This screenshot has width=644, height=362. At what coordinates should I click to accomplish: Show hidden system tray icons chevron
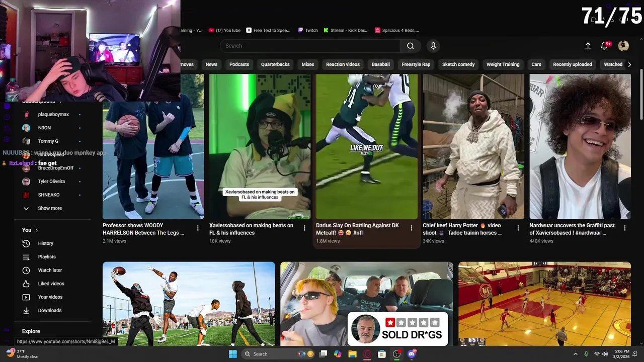coord(576,354)
